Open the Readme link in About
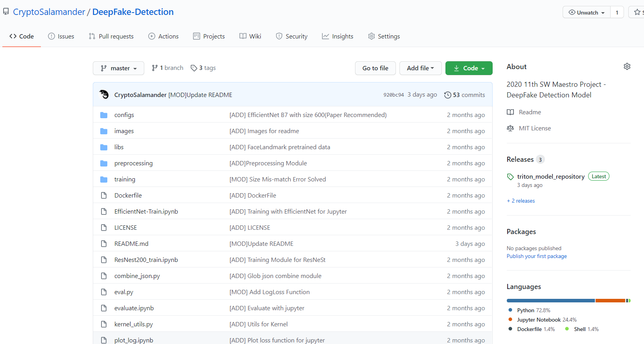The width and height of the screenshot is (644, 344). 530,112
